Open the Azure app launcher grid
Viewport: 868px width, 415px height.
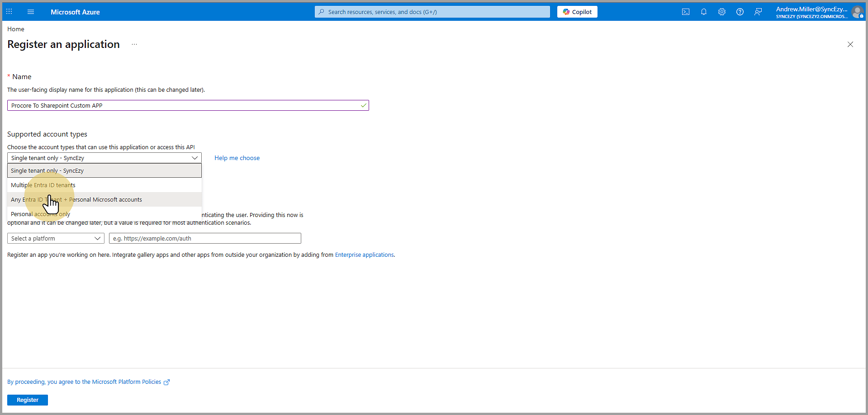pos(9,12)
